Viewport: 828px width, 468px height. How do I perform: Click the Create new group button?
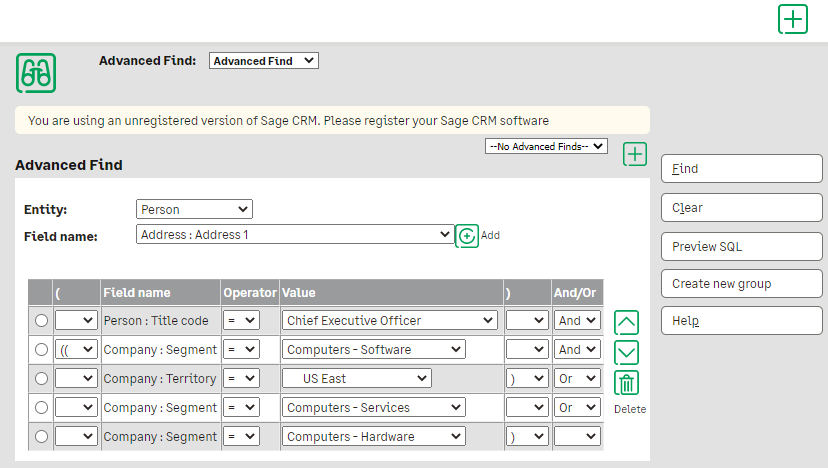pos(741,284)
